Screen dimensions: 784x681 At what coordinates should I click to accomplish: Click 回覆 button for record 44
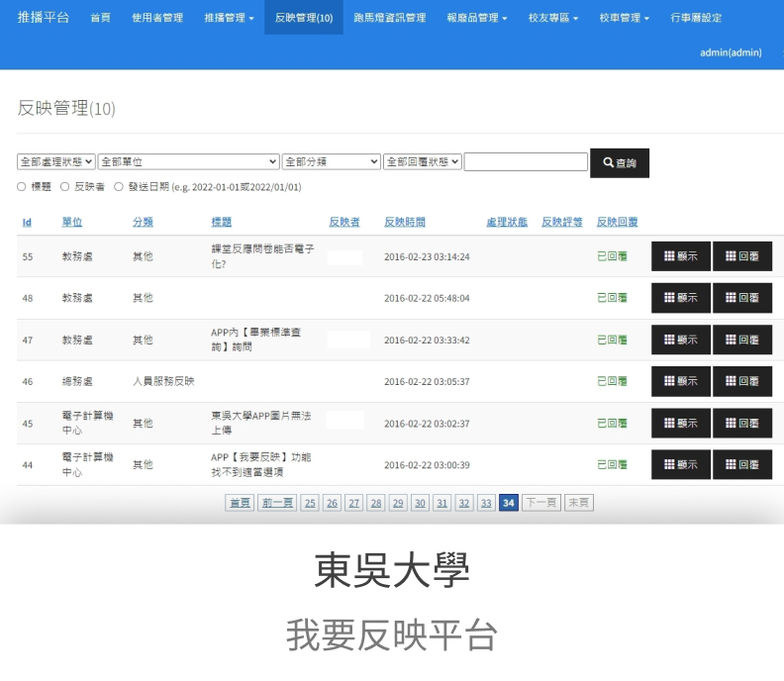pyautogui.click(x=742, y=465)
